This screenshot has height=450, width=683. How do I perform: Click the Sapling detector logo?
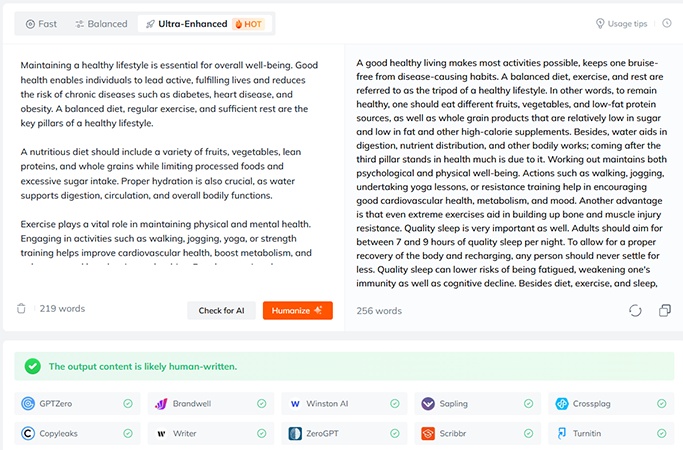click(x=428, y=404)
